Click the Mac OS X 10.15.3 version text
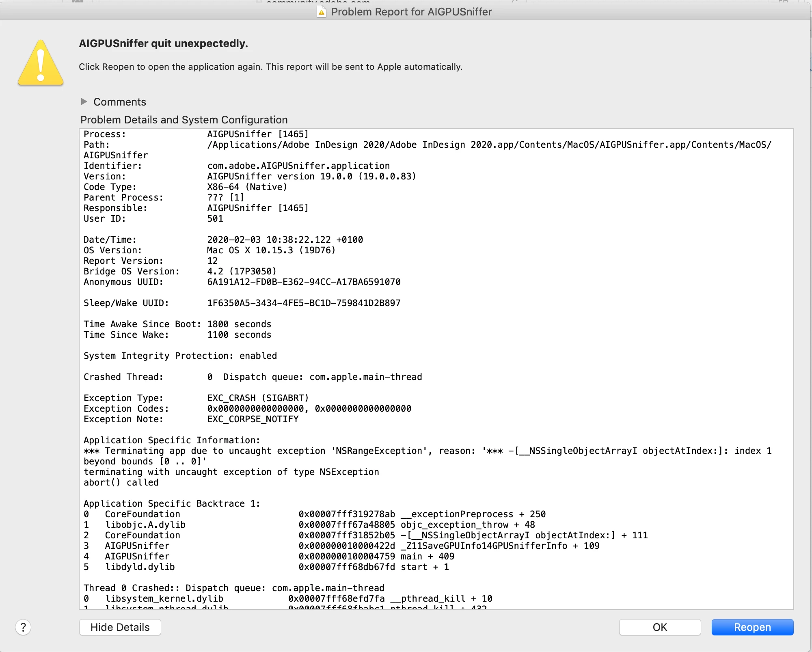This screenshot has height=652, width=812. click(271, 250)
